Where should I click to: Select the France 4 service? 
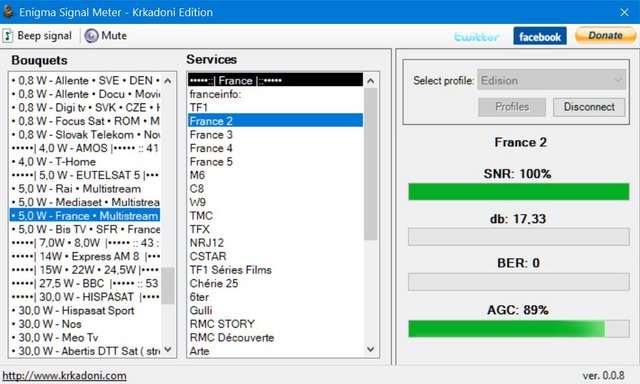tap(276, 148)
